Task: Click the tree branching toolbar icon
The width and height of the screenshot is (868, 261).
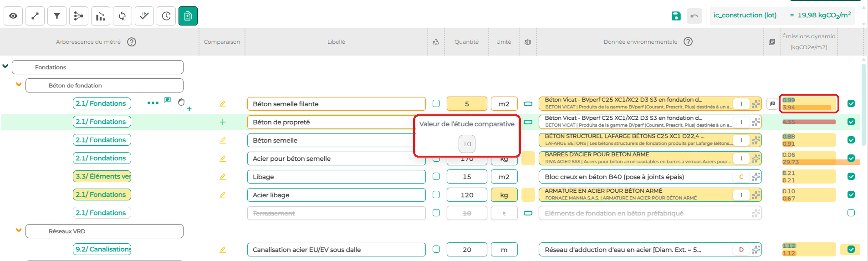Action: 79,16
